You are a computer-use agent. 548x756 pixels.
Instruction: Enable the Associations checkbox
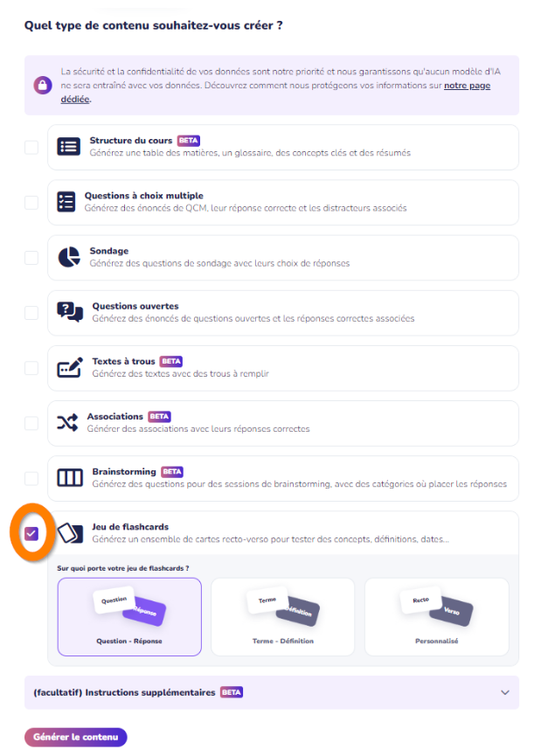click(x=31, y=423)
